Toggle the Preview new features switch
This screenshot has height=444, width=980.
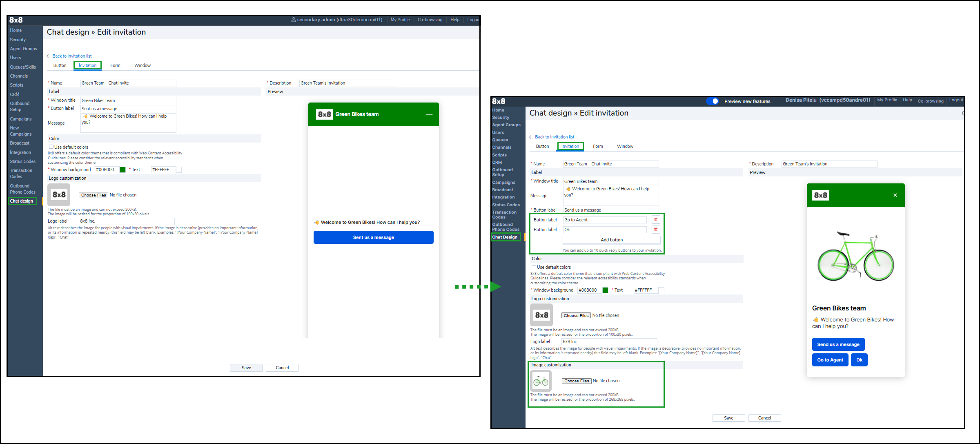tap(713, 101)
